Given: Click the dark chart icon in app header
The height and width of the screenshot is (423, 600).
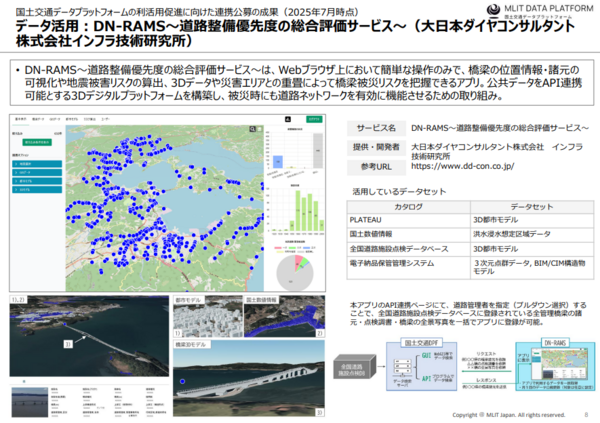Looking at the screenshot, I should pyautogui.click(x=288, y=119).
